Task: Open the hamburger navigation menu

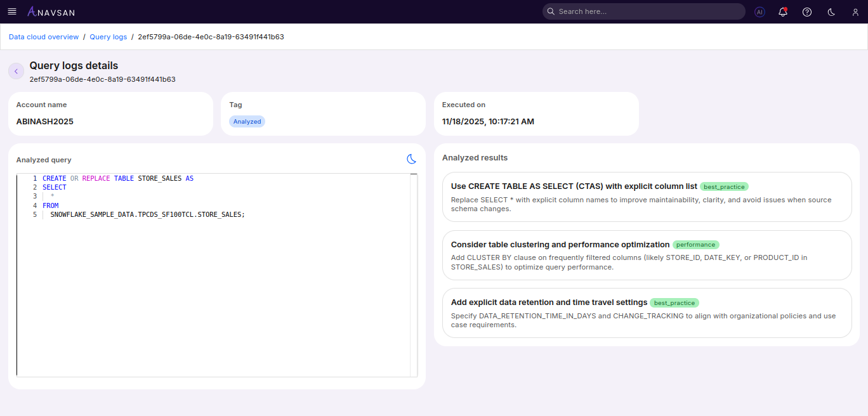Action: pyautogui.click(x=12, y=11)
